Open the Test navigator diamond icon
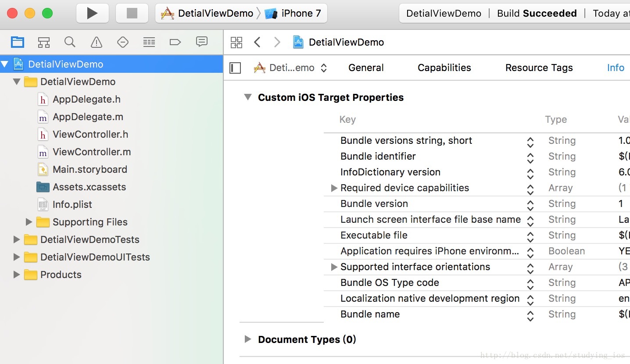 (123, 42)
